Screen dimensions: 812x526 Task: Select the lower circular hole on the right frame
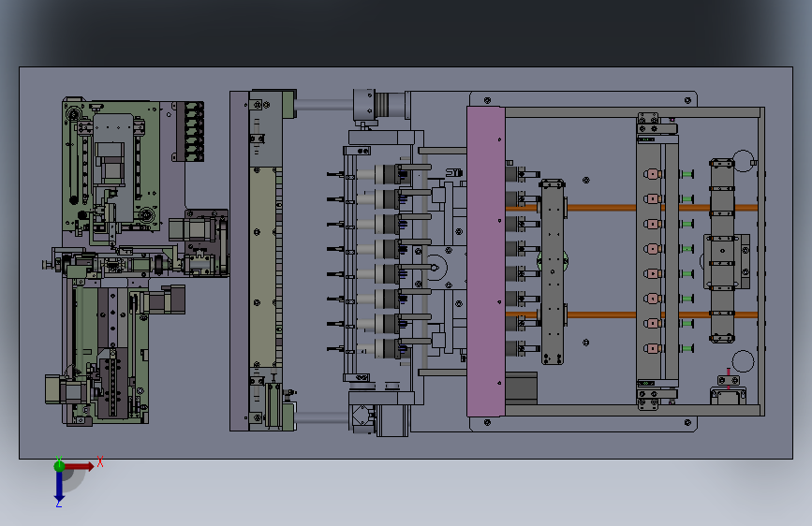(x=743, y=361)
